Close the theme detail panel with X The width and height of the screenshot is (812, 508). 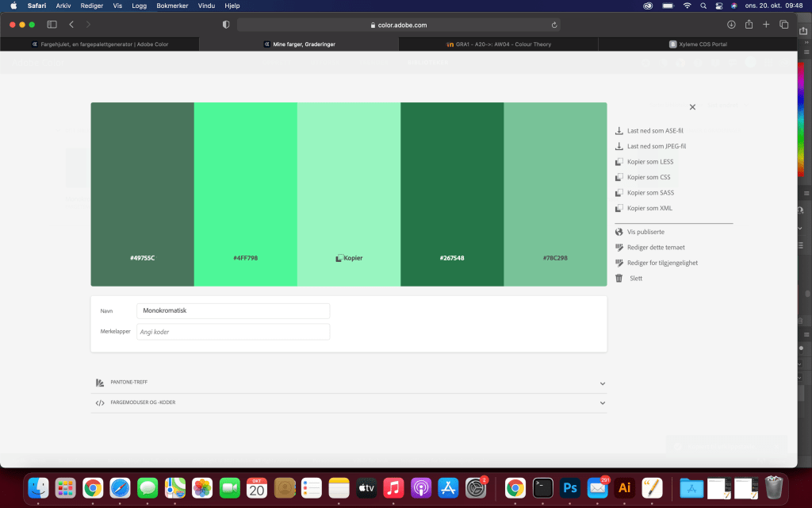click(692, 107)
